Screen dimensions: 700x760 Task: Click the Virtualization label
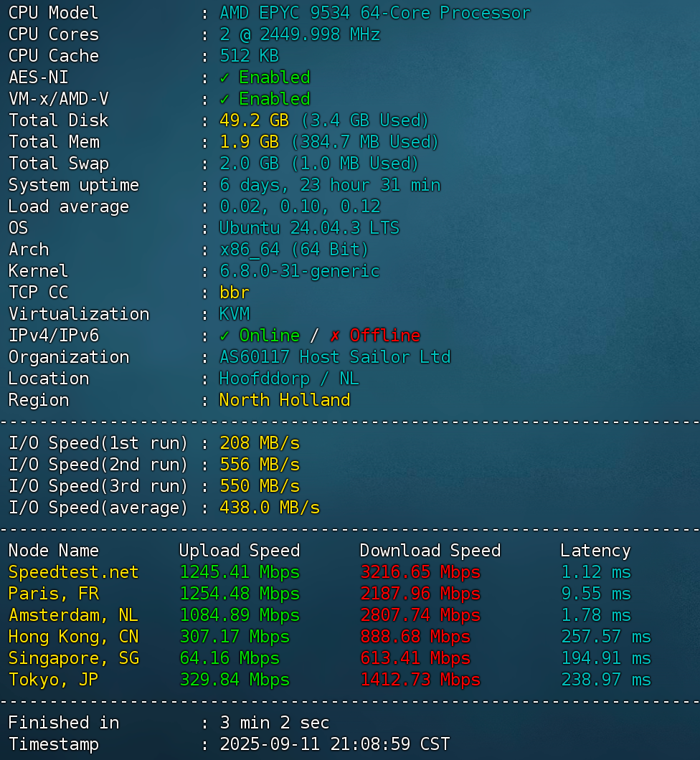(79, 314)
